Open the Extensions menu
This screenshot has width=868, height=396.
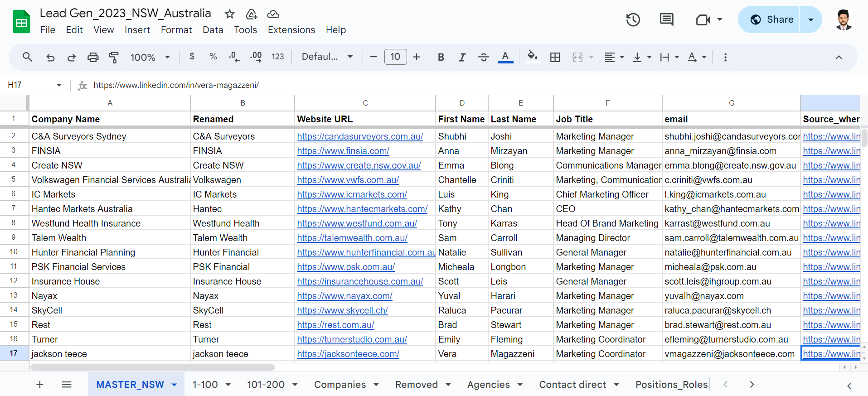[x=291, y=30]
